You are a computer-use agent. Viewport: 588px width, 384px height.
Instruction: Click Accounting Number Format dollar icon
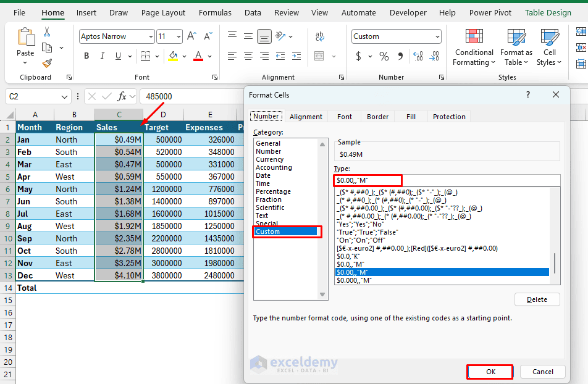[358, 56]
